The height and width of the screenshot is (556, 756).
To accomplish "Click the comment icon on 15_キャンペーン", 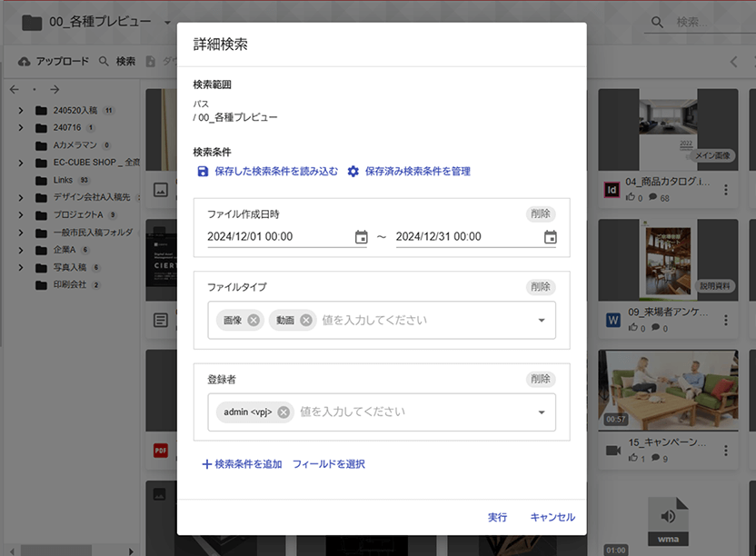I will (x=656, y=458).
